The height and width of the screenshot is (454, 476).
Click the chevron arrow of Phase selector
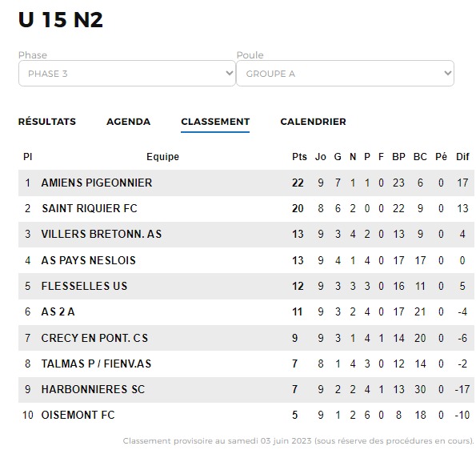[x=230, y=73]
